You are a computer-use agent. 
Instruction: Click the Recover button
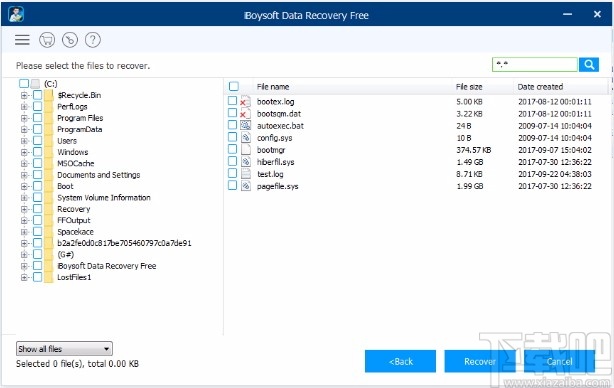pos(480,361)
